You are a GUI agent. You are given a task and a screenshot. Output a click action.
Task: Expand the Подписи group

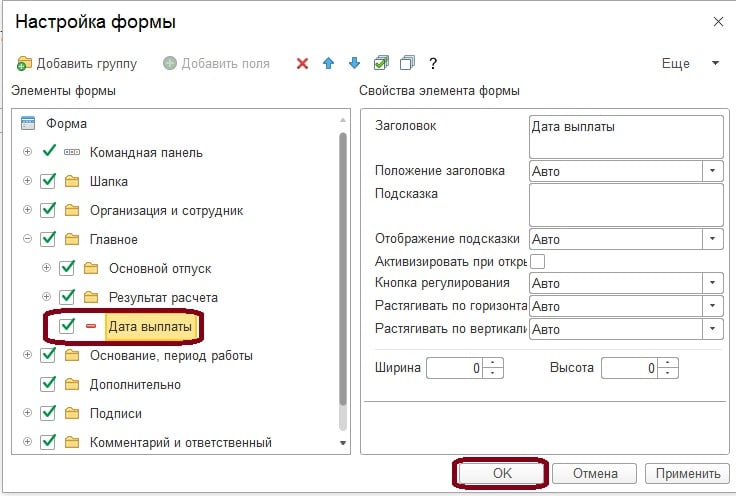[28, 412]
